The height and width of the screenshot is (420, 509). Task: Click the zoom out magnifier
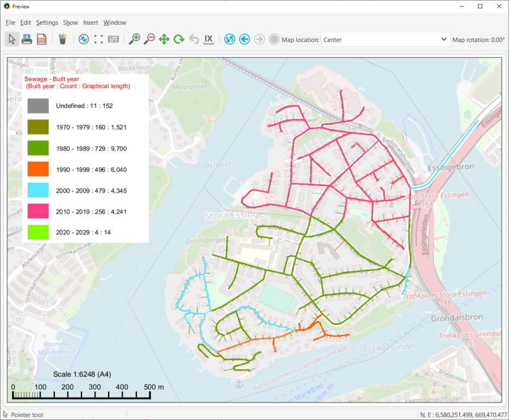pos(149,39)
